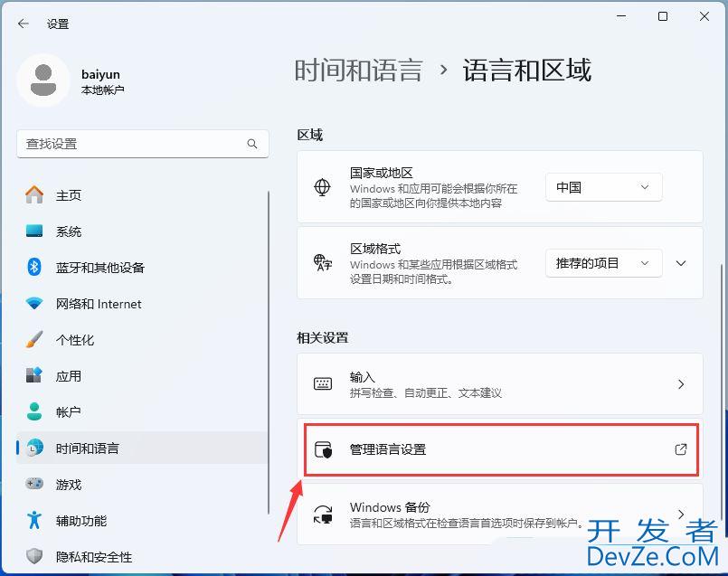Click the Windows 备份 sync icon
This screenshot has width=728, height=576.
[323, 515]
